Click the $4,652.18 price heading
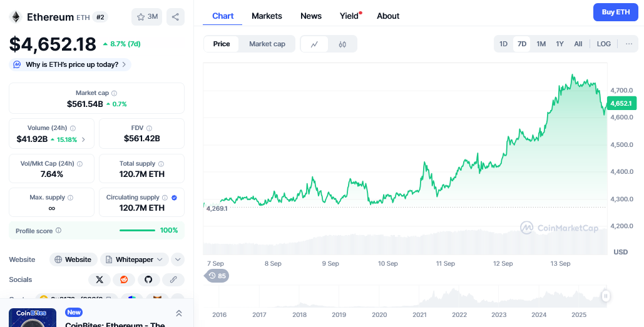The width and height of the screenshot is (644, 327). (x=53, y=44)
